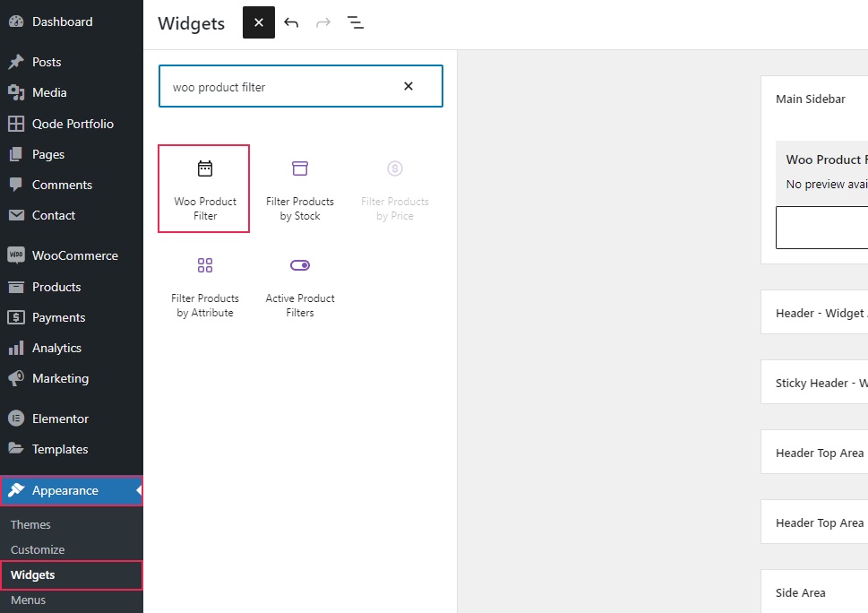Click the Dashboard gauge icon
Viewport: 868px width, 613px height.
click(x=16, y=22)
